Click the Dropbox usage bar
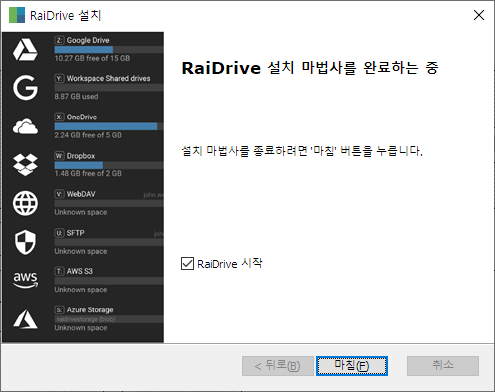This screenshot has height=392, width=495. (x=109, y=165)
